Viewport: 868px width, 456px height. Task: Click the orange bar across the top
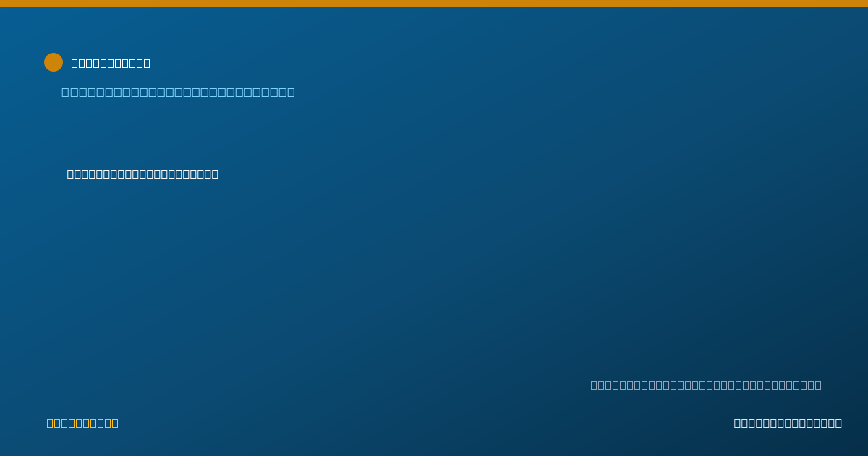tap(434, 4)
